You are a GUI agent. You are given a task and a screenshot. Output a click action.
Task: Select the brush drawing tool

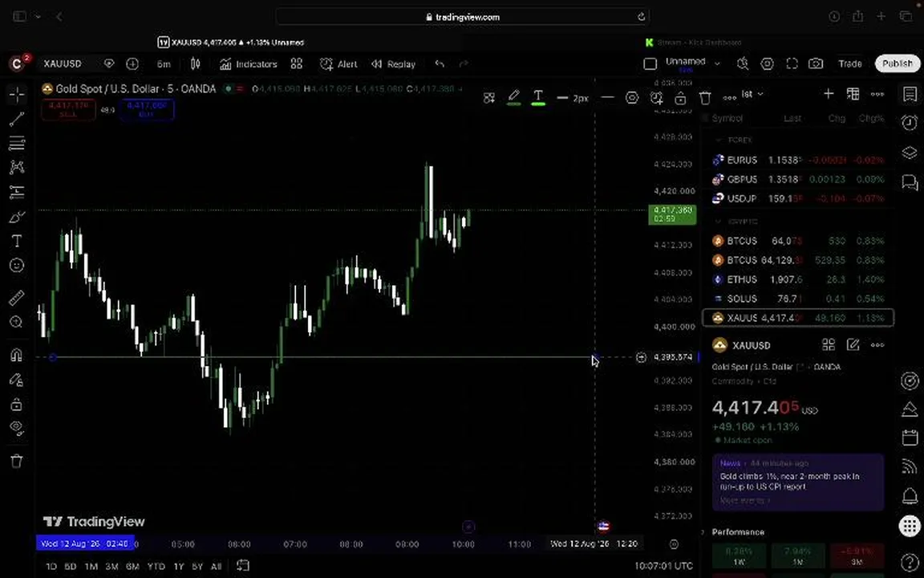click(17, 217)
